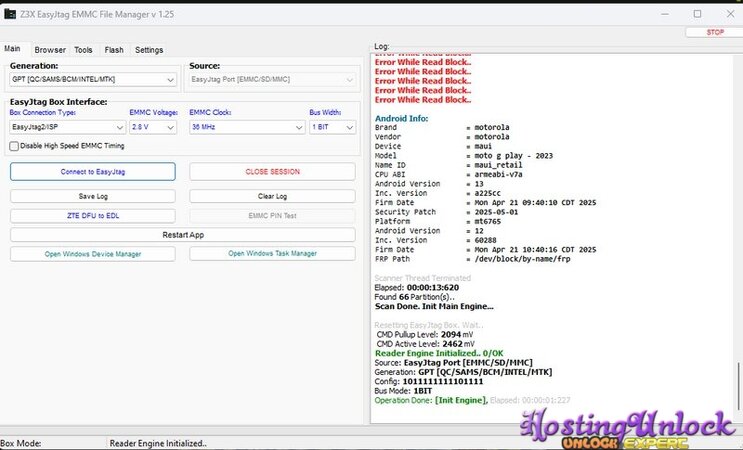Close the EMMC File Manager window
The width and height of the screenshot is (743, 450).
728,14
